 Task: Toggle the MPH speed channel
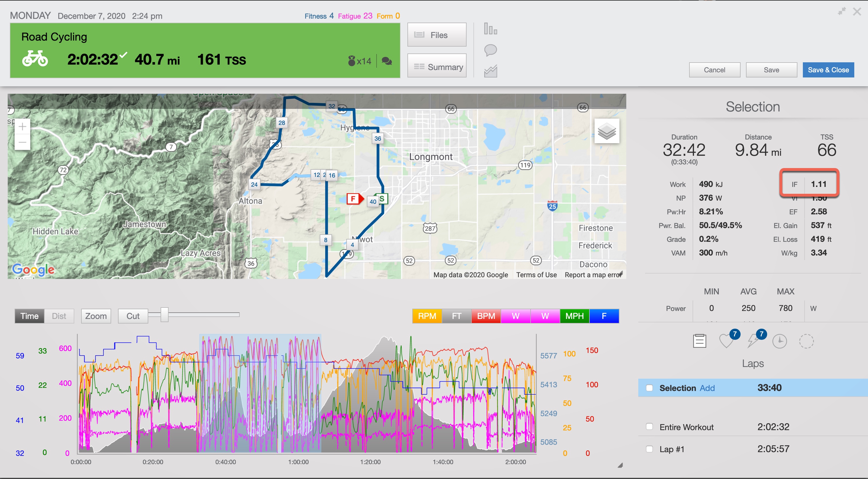coord(575,316)
